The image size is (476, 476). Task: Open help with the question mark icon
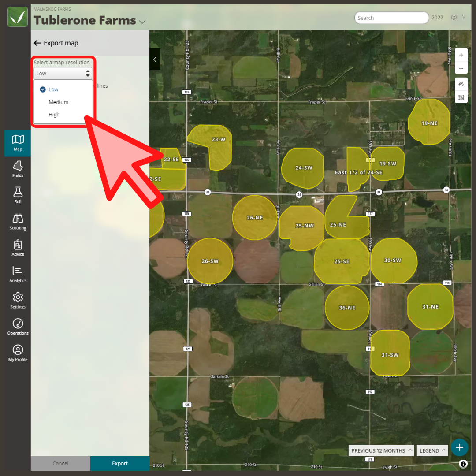464,17
